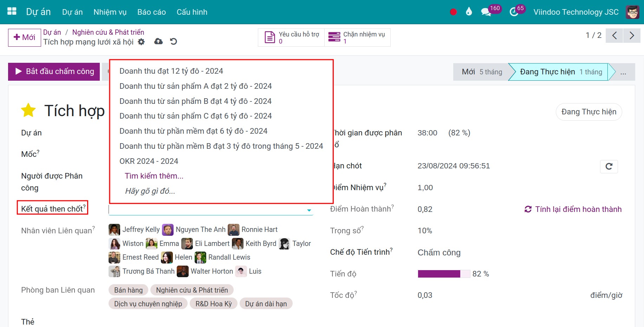
Task: Open the Dự án app title menu
Action: point(38,12)
